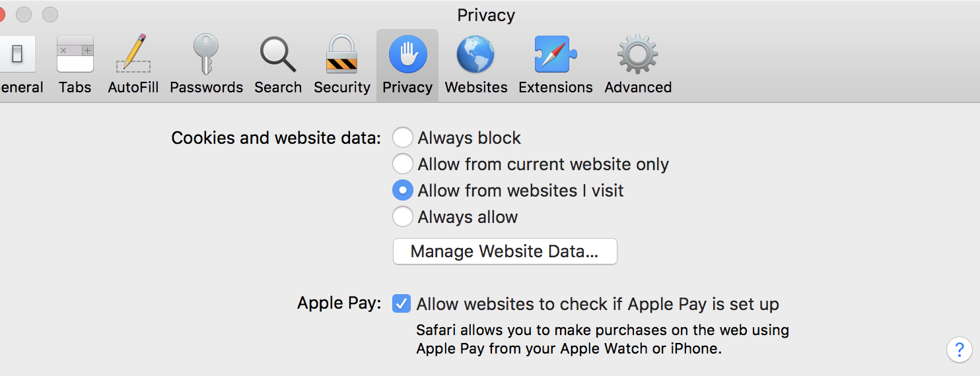Open help with the question mark button
The width and height of the screenshot is (980, 376).
click(x=959, y=349)
